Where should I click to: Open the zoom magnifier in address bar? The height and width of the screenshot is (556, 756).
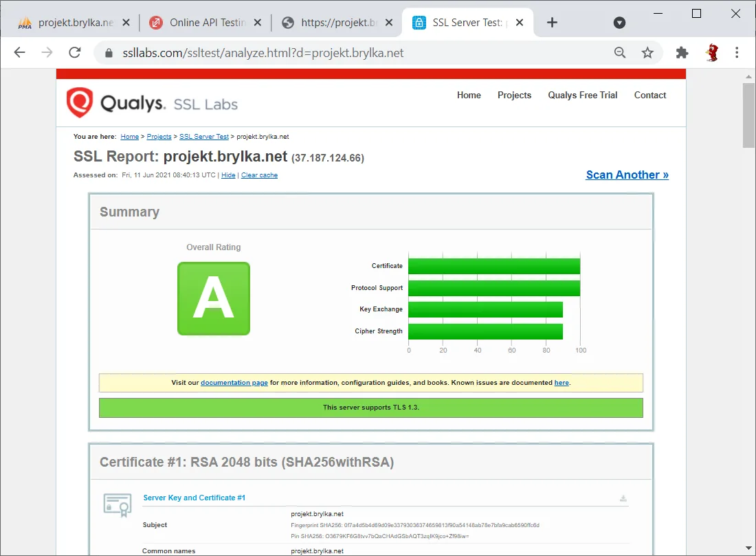pos(620,52)
